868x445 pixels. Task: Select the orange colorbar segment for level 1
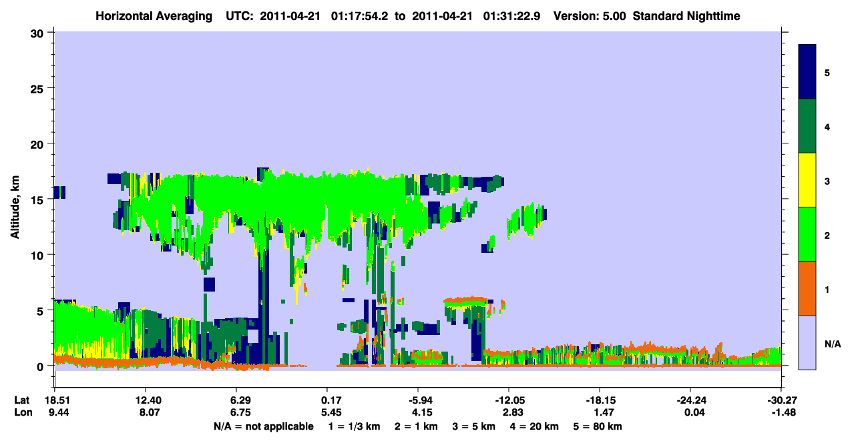pyautogui.click(x=807, y=288)
